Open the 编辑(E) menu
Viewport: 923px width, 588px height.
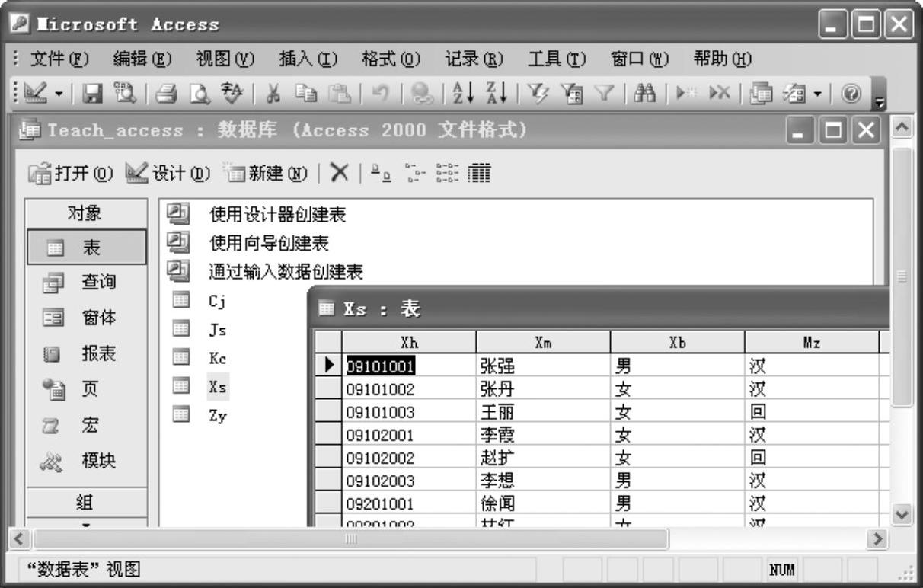[x=142, y=58]
